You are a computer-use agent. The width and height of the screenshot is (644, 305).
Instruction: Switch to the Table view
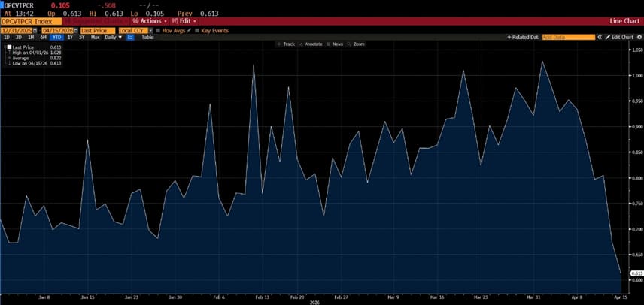click(147, 37)
